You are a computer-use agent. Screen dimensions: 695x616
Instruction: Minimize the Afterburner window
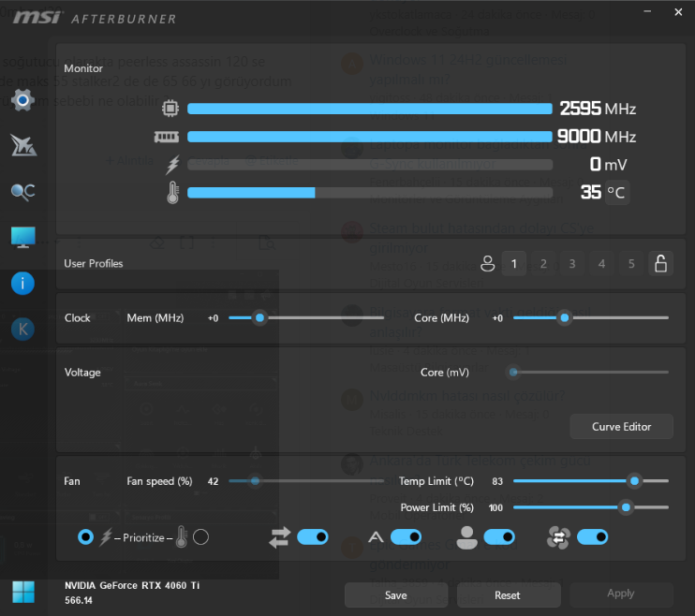(647, 11)
